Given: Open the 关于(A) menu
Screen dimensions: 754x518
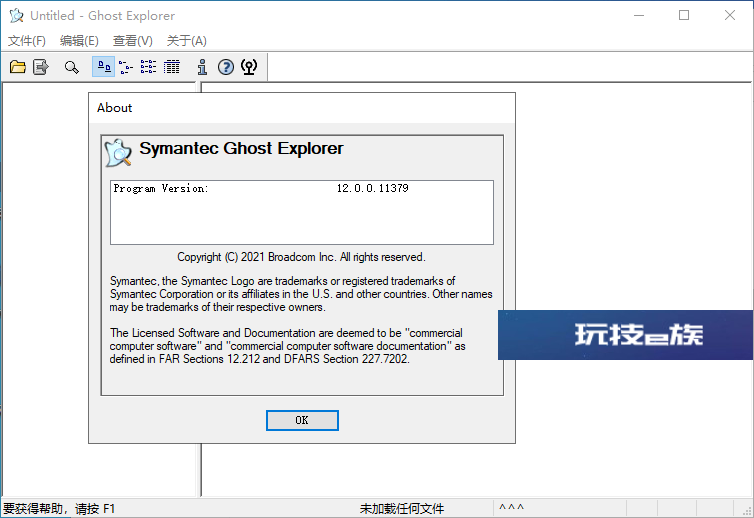Looking at the screenshot, I should [x=187, y=41].
